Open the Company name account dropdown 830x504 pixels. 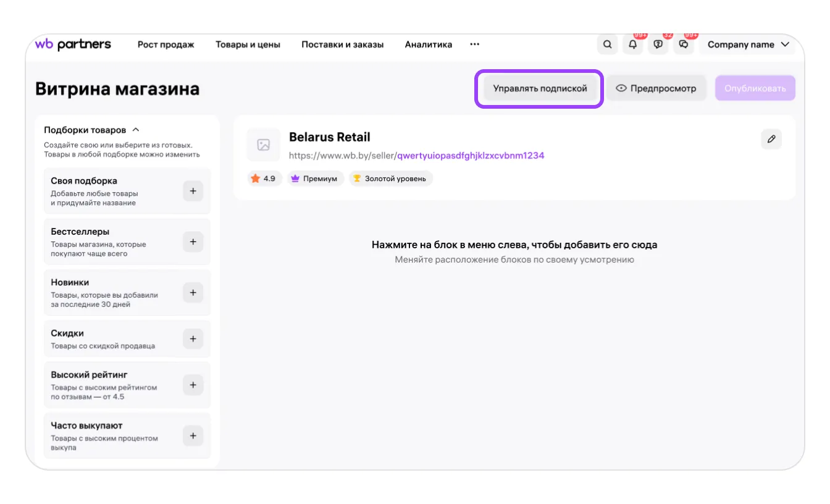click(748, 44)
